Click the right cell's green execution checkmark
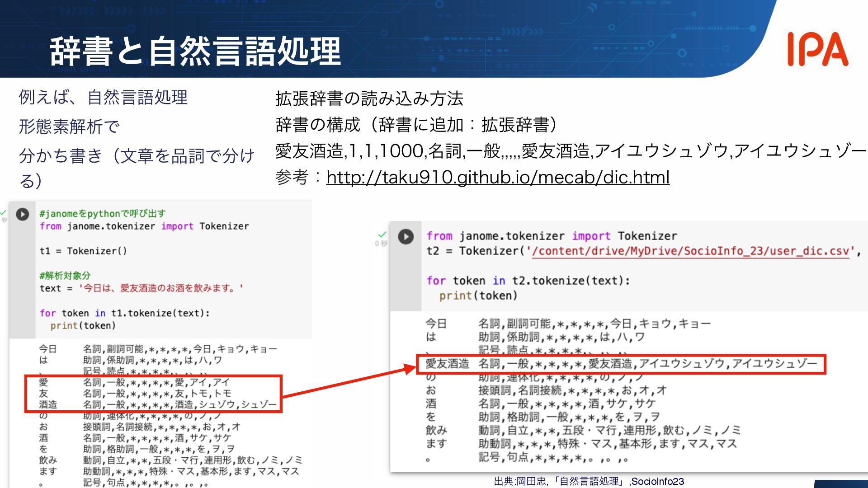 point(382,234)
